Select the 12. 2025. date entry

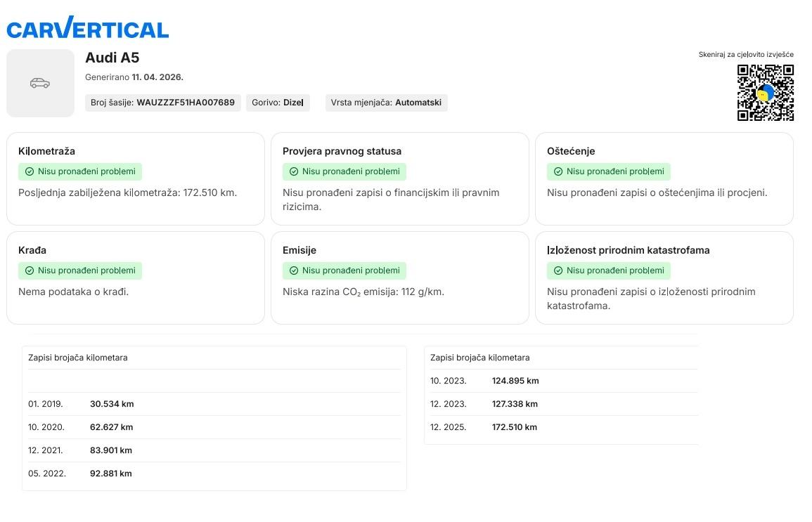point(449,427)
